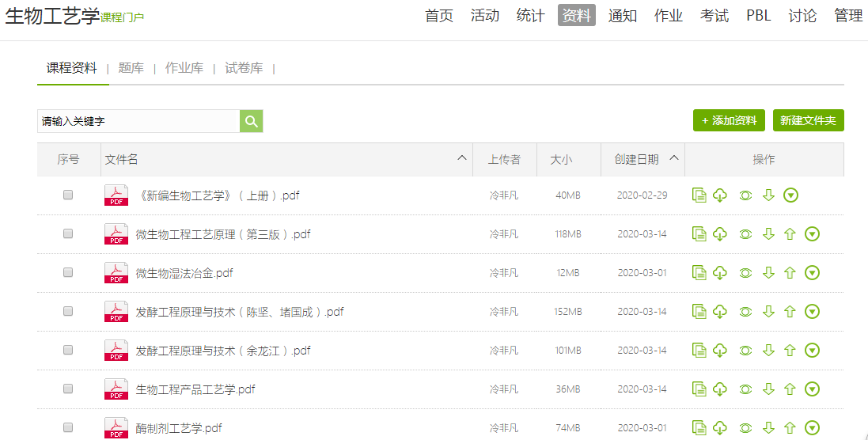Open more-options dropdown for 微生物工程工艺原理 row
The height and width of the screenshot is (440, 868).
pyautogui.click(x=812, y=234)
